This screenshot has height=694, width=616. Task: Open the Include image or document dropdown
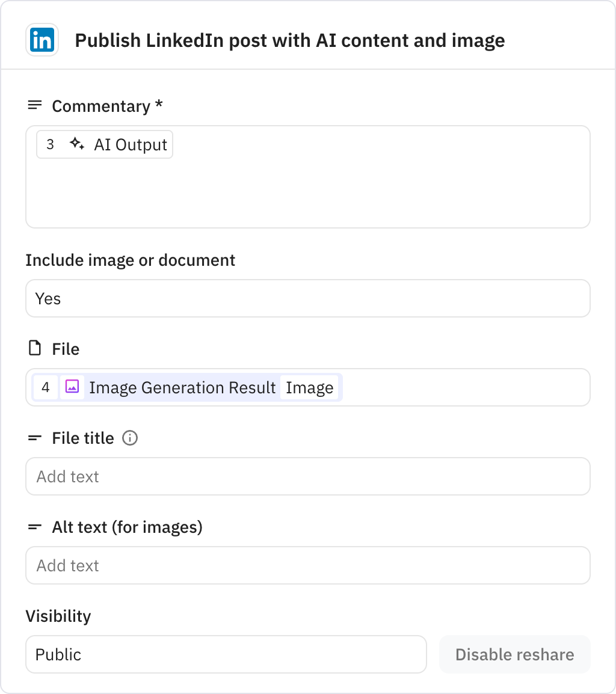tap(308, 298)
